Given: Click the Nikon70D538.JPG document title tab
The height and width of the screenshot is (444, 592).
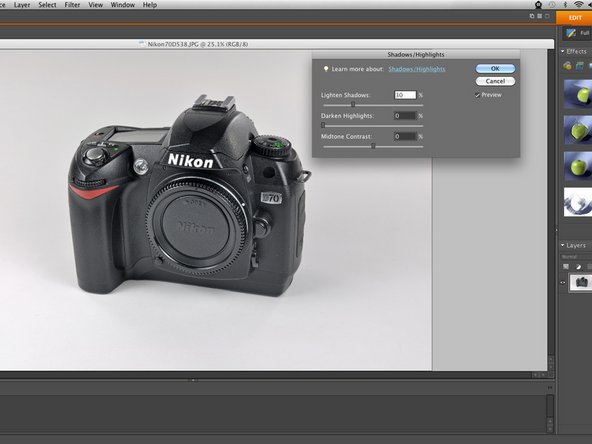Looking at the screenshot, I should [197, 44].
